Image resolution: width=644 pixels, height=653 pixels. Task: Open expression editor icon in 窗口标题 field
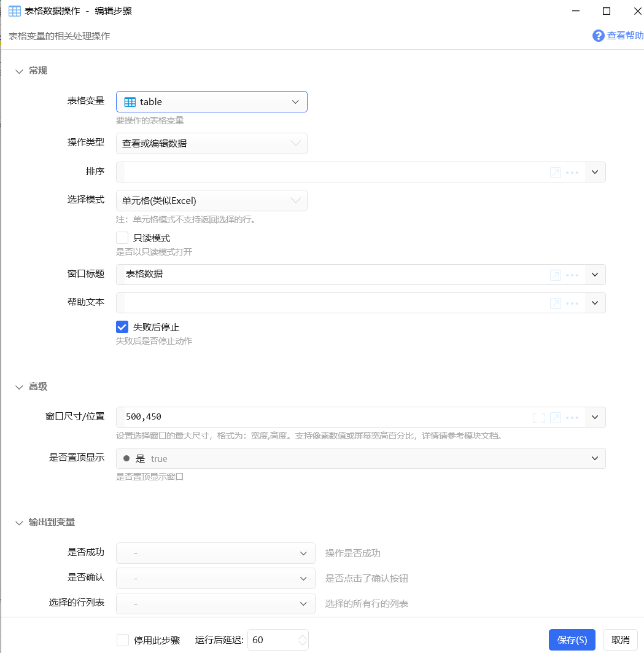[556, 275]
